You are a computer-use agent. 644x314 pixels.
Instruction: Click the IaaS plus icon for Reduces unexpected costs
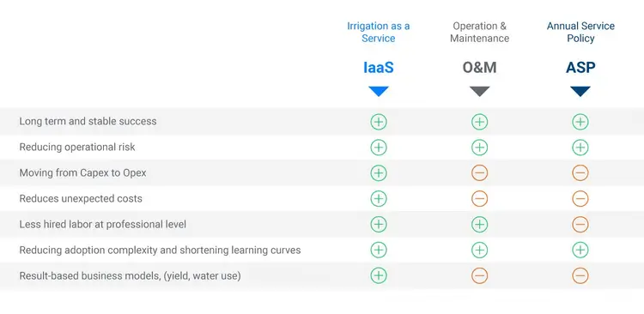coord(379,199)
